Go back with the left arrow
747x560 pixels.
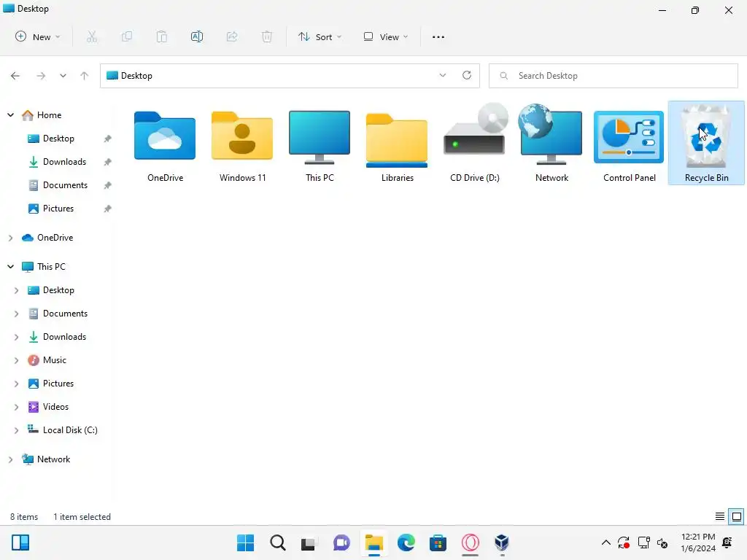pos(15,76)
